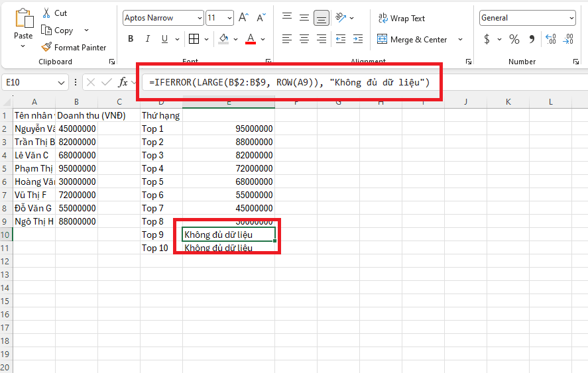Open the Font Color palette arrow
Viewport: 588px width, 373px height.
[263, 39]
